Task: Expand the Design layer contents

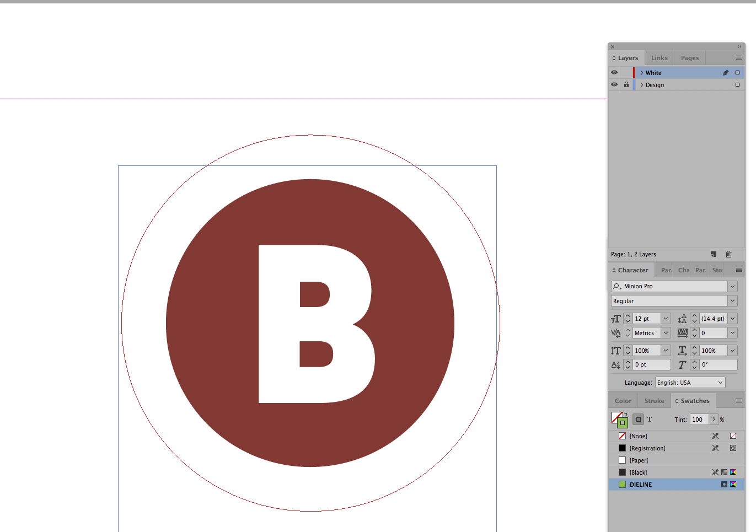Action: point(642,85)
